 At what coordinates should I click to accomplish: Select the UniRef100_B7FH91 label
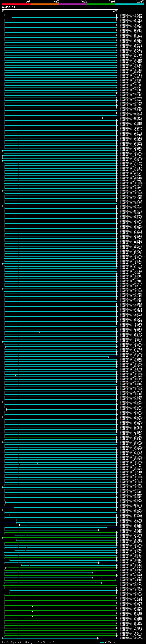pos(131,58)
